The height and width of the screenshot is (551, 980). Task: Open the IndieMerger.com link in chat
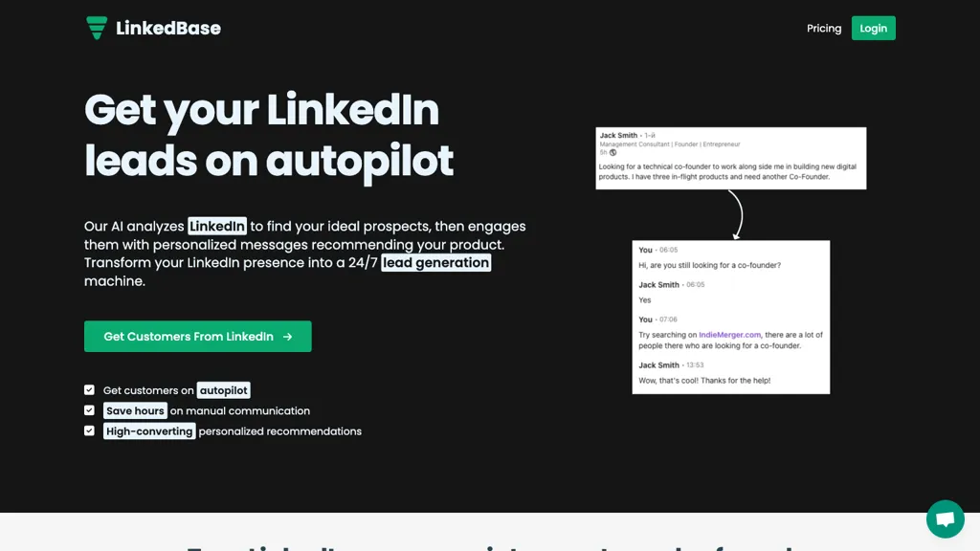729,335
